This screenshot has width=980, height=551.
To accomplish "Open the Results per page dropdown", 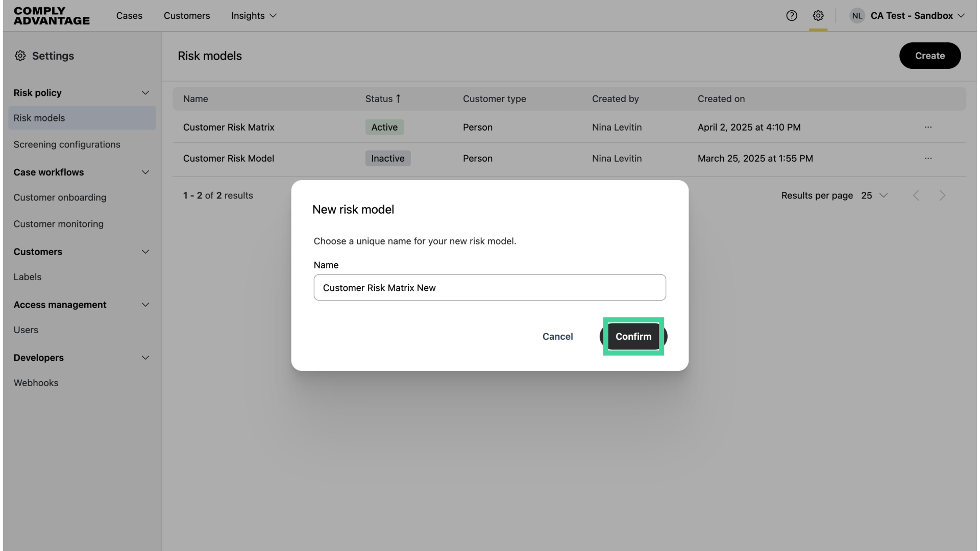I will (874, 195).
